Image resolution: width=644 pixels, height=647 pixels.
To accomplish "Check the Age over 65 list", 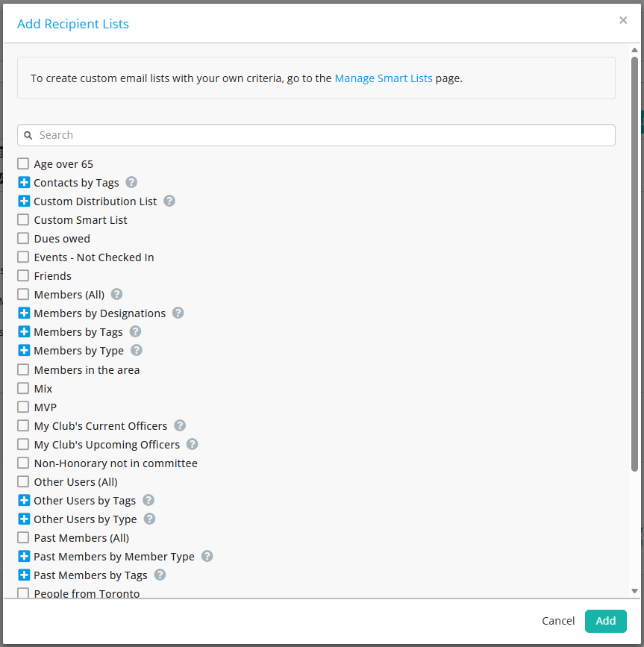I will point(22,163).
